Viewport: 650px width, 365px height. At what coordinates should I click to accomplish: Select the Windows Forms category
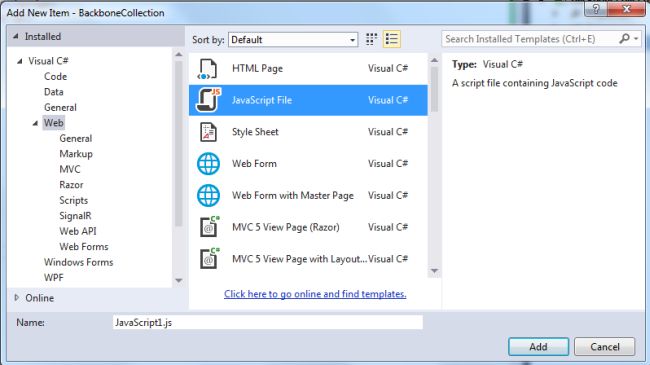point(78,262)
